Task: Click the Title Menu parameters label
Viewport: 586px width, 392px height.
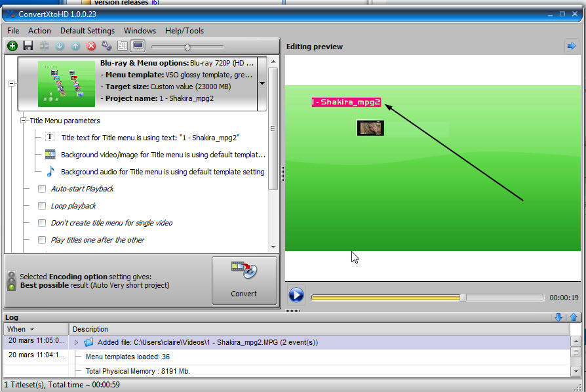Action: [x=65, y=121]
